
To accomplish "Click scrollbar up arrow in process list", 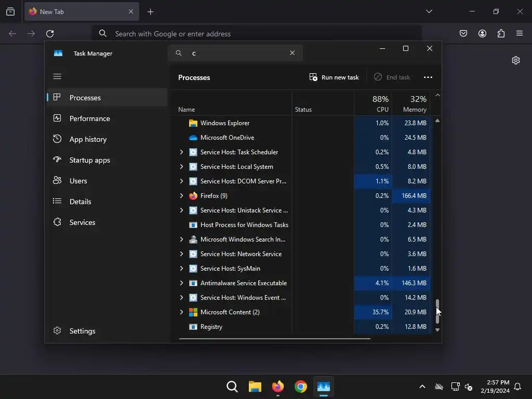I will pyautogui.click(x=437, y=121).
